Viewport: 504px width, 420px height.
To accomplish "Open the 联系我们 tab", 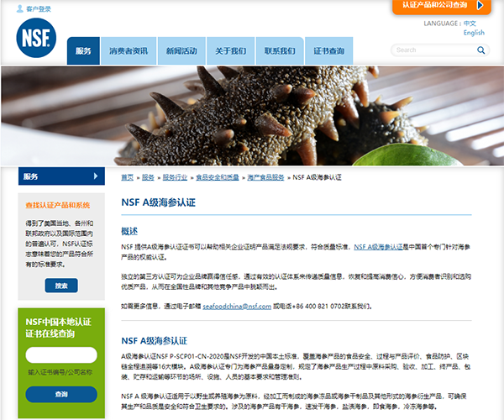I will point(280,51).
